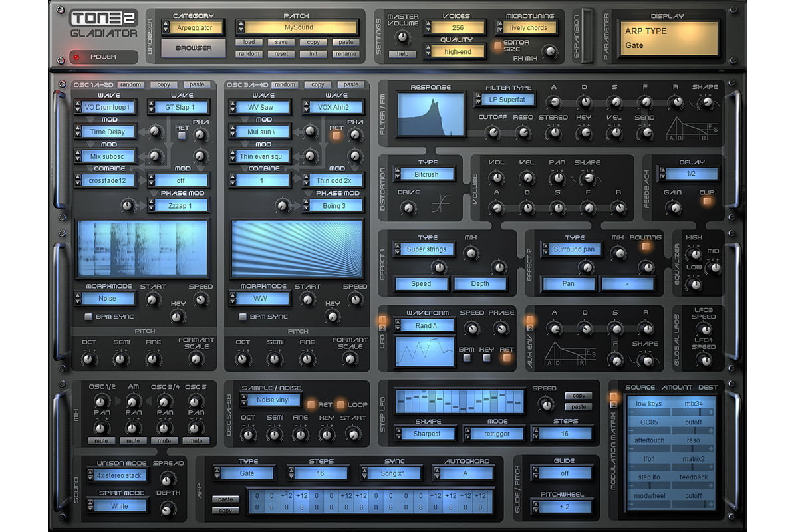Toggle the Sample/Noise Loop button
The height and width of the screenshot is (532, 798).
(x=342, y=404)
